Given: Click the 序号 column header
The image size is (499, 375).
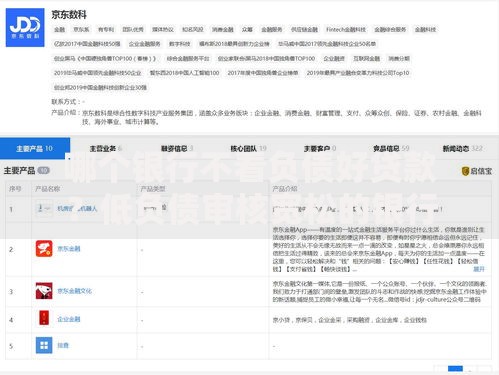Looking at the screenshot, I should pos(15,189).
